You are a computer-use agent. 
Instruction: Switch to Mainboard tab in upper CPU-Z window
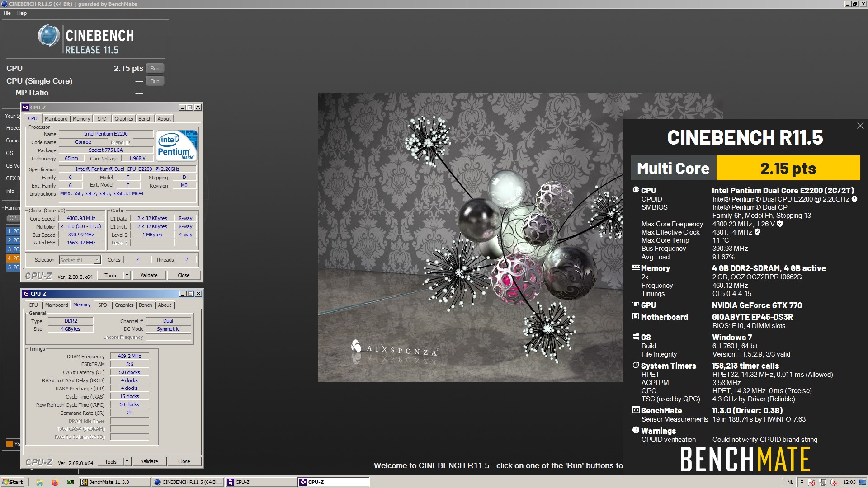[x=56, y=119]
